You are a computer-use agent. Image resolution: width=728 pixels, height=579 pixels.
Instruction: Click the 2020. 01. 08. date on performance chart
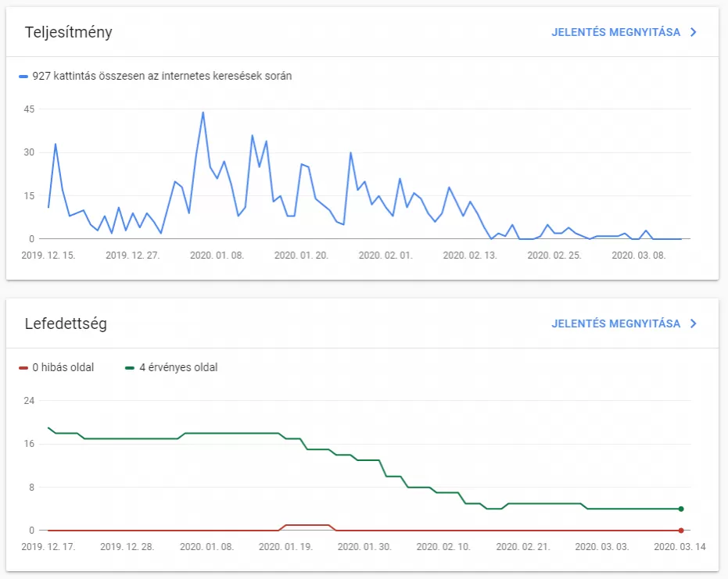217,256
